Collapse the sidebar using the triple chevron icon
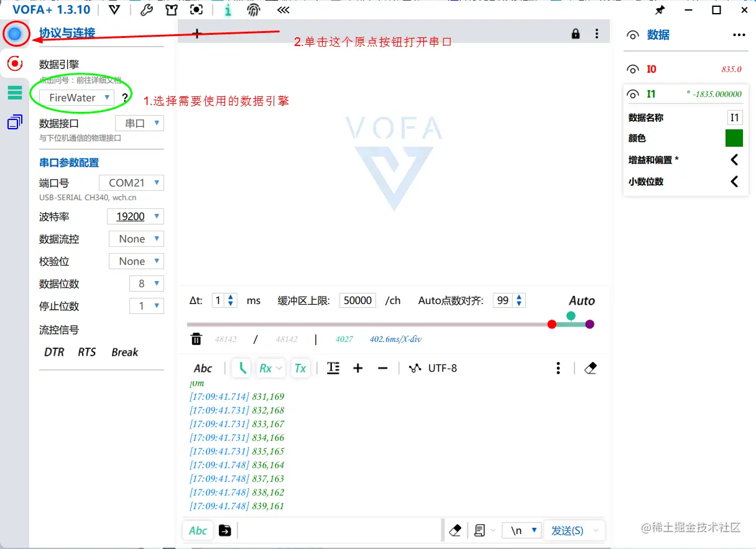 click(x=282, y=10)
